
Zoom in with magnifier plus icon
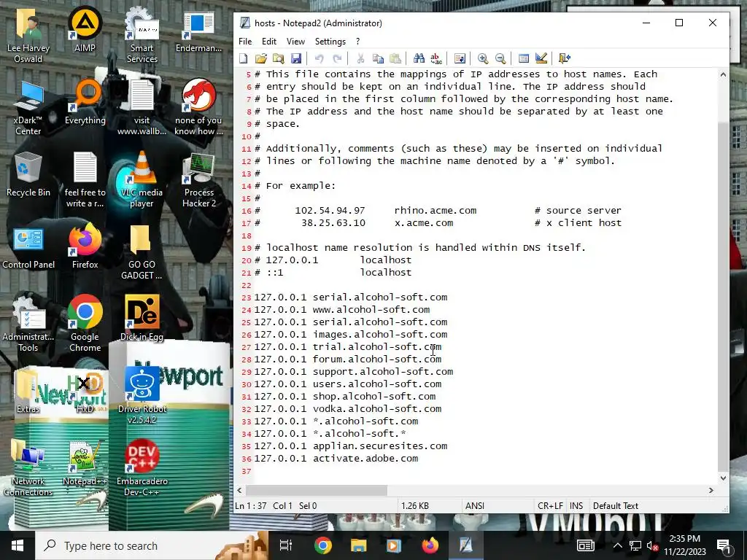click(x=483, y=58)
